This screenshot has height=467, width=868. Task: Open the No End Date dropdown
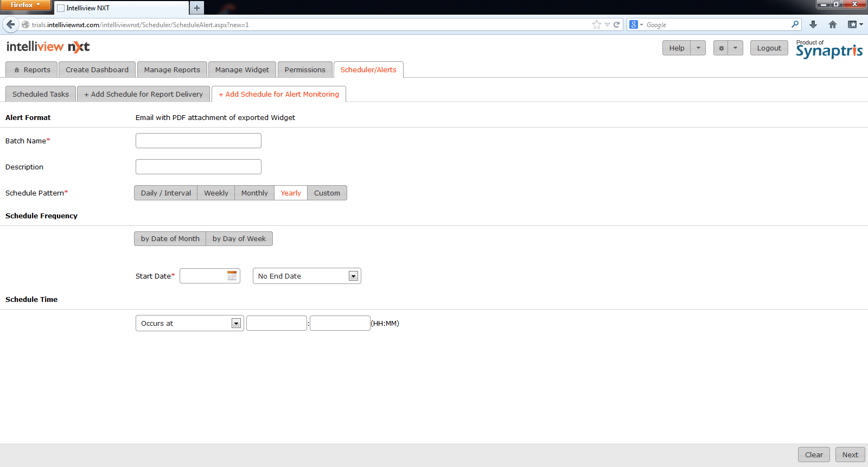[x=307, y=276]
